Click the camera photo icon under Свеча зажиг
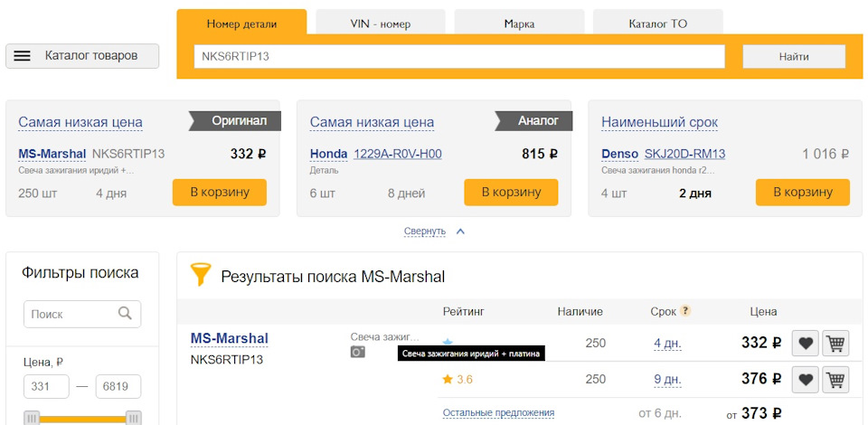Screen dimensions: 868x425 pyautogui.click(x=358, y=352)
